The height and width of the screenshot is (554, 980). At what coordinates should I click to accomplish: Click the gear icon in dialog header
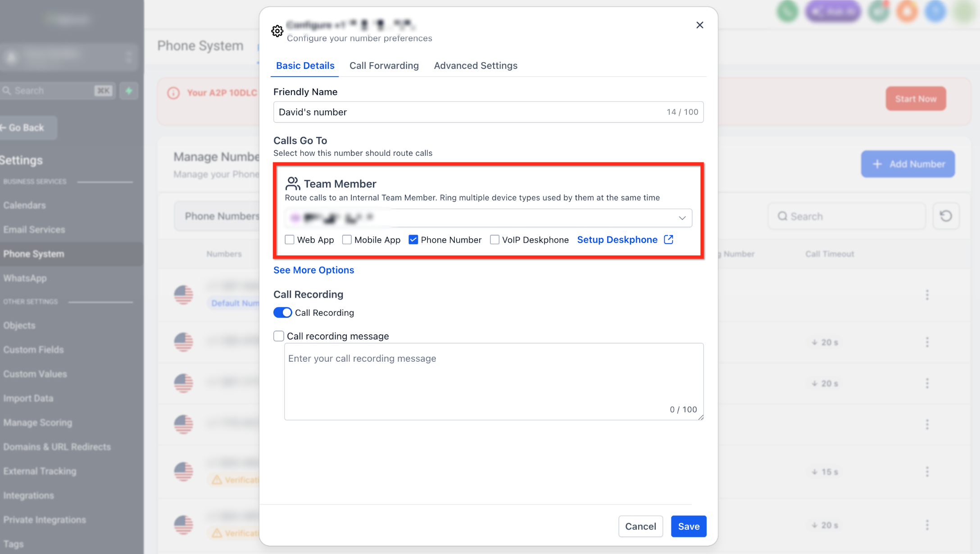pyautogui.click(x=277, y=31)
